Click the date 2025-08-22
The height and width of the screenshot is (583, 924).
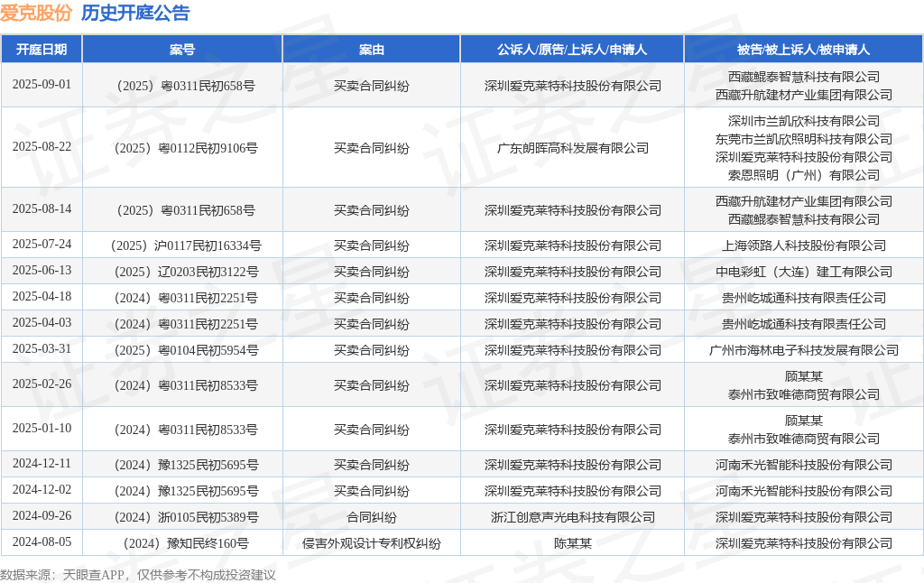(x=42, y=147)
